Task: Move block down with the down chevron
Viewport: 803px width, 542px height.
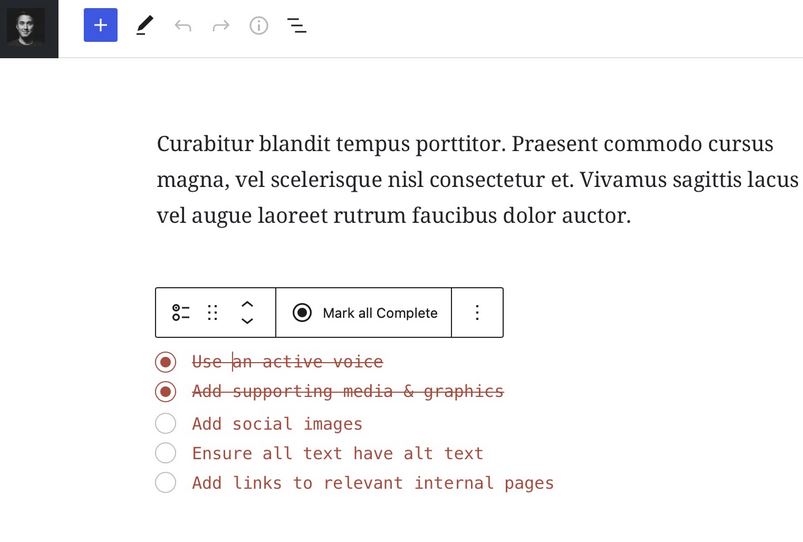Action: click(247, 321)
